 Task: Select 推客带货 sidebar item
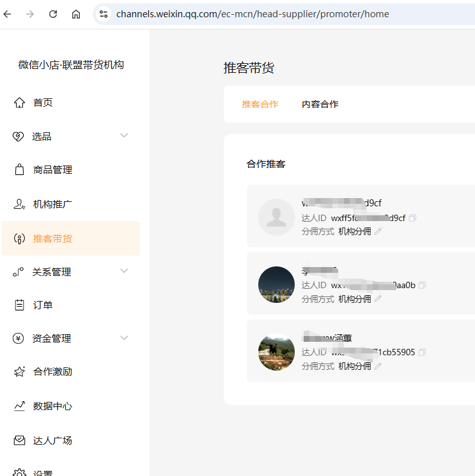pos(71,238)
